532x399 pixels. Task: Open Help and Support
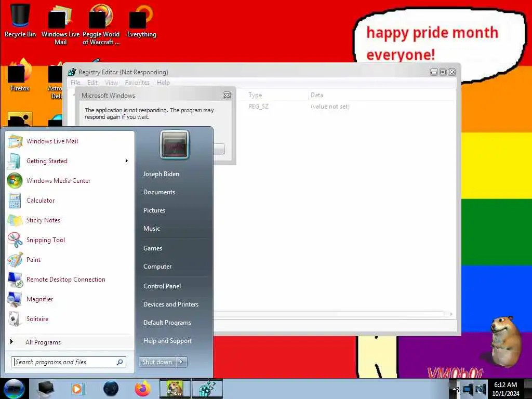click(x=167, y=341)
